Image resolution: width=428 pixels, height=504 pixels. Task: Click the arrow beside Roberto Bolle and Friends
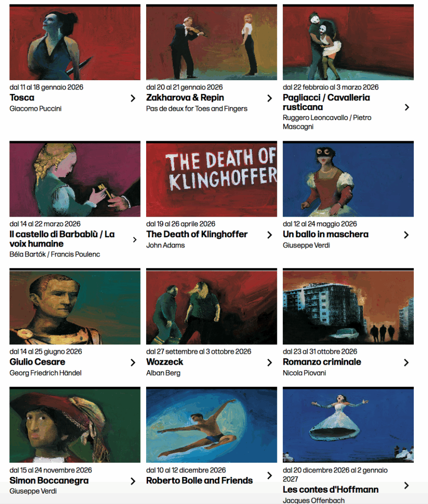click(x=270, y=475)
